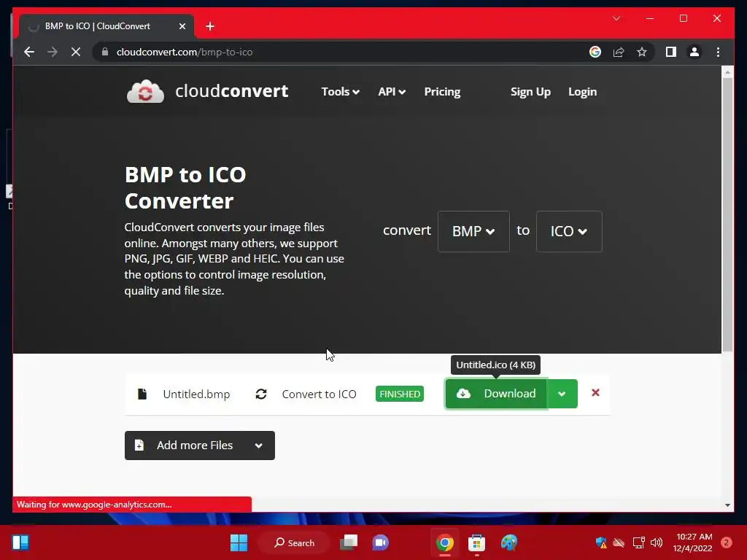
Task: Click the Untitled.bmp file name
Action: [x=196, y=394]
